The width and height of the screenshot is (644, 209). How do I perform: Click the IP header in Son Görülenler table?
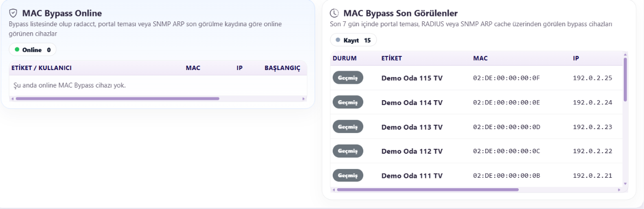pos(576,59)
